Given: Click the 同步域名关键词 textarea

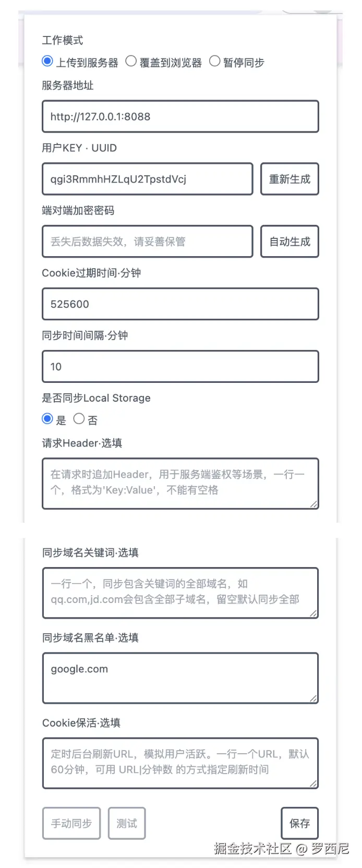Looking at the screenshot, I should 180,593.
